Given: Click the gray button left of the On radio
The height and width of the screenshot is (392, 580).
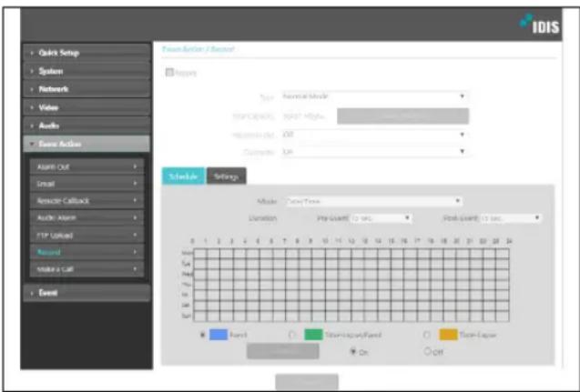Looking at the screenshot, I should coord(283,351).
